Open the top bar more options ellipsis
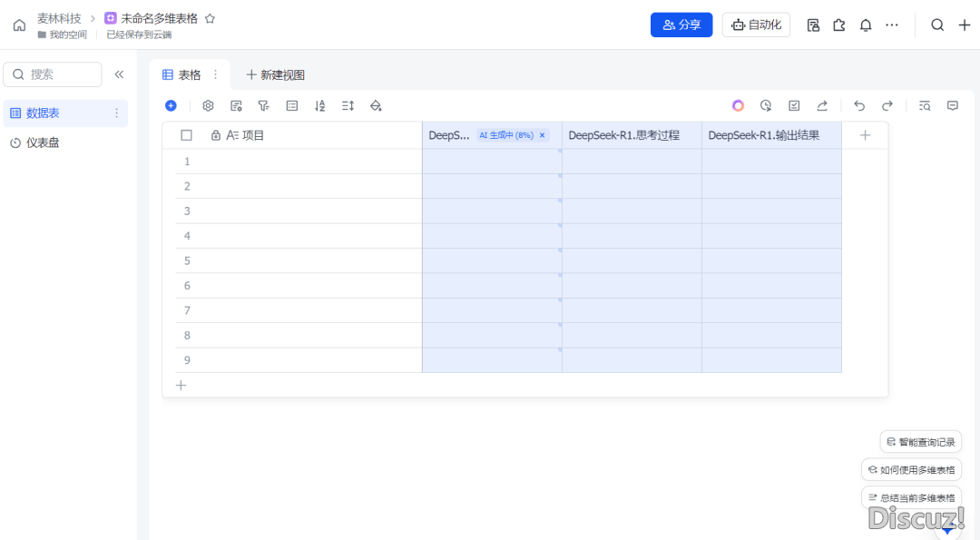980x540 pixels. click(x=892, y=25)
